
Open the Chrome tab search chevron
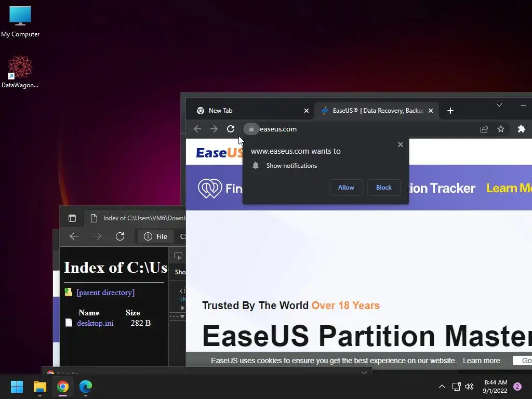pyautogui.click(x=499, y=105)
